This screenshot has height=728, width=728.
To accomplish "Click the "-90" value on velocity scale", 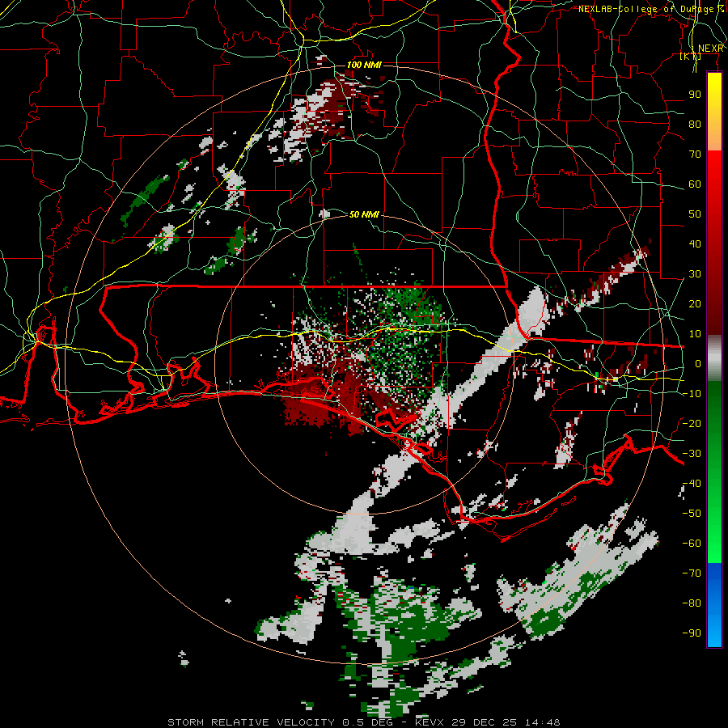I will 692,633.
